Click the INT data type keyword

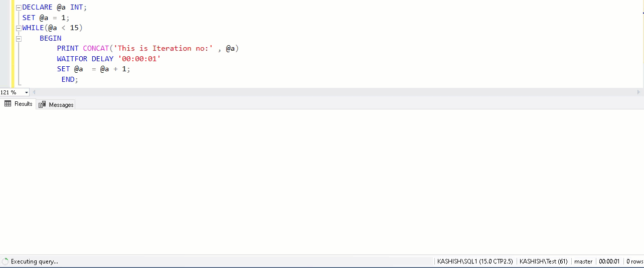click(76, 8)
